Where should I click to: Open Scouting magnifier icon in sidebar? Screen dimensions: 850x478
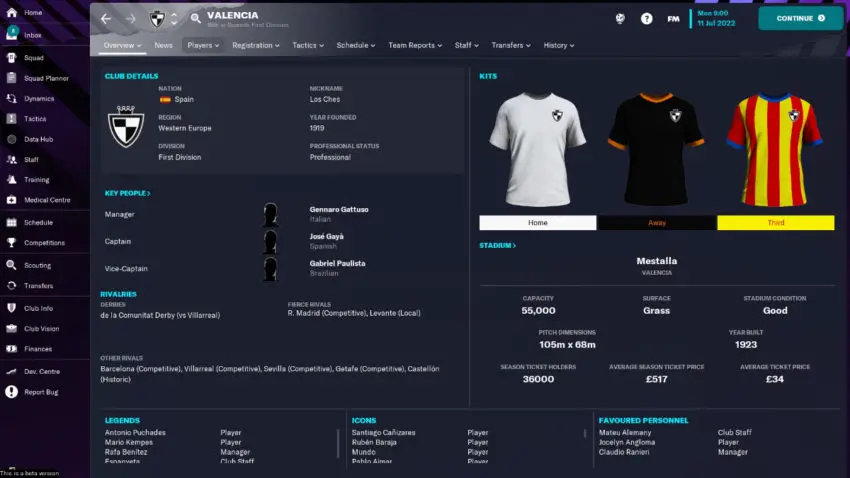(x=11, y=265)
